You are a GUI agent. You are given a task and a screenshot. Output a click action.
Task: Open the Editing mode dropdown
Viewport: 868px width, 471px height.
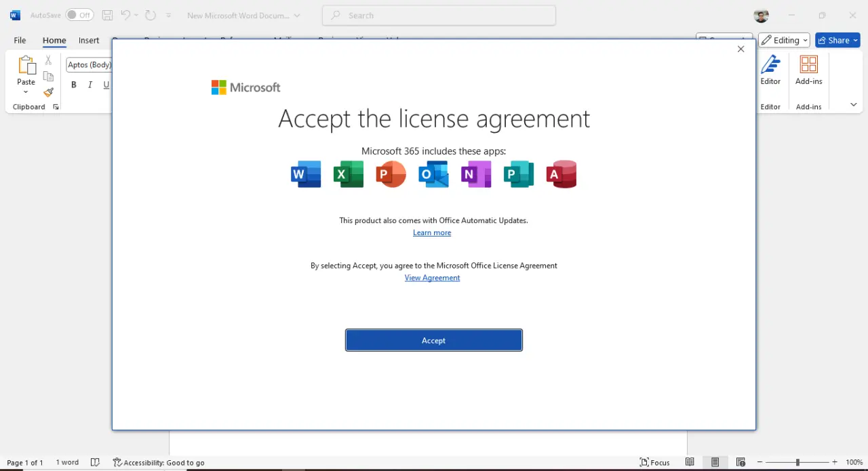(x=784, y=40)
